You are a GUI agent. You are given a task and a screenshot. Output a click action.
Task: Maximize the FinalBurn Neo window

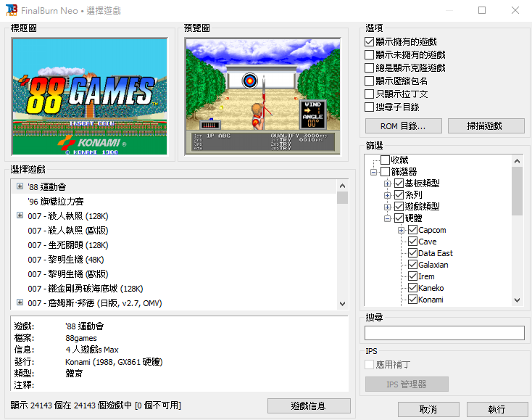[x=482, y=10]
